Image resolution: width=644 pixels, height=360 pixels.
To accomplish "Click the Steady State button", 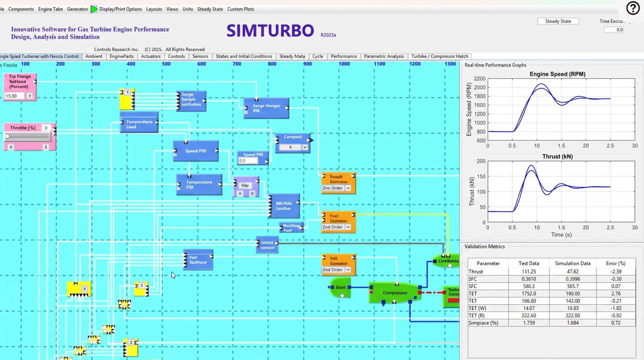I will tap(558, 21).
